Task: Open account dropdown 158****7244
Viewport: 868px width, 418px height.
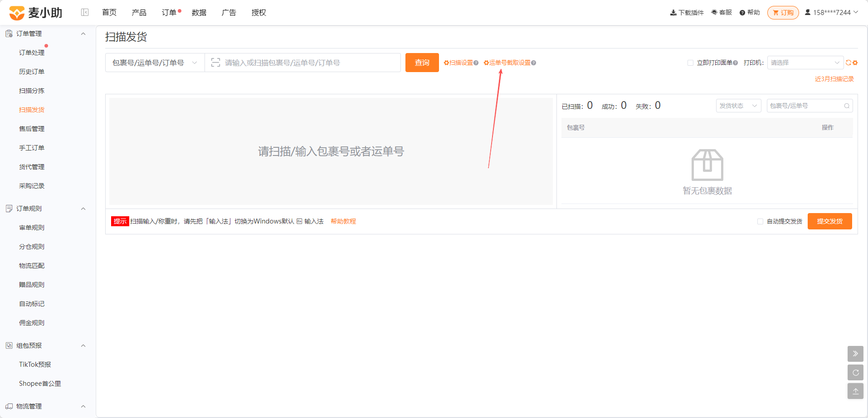Action: point(831,13)
